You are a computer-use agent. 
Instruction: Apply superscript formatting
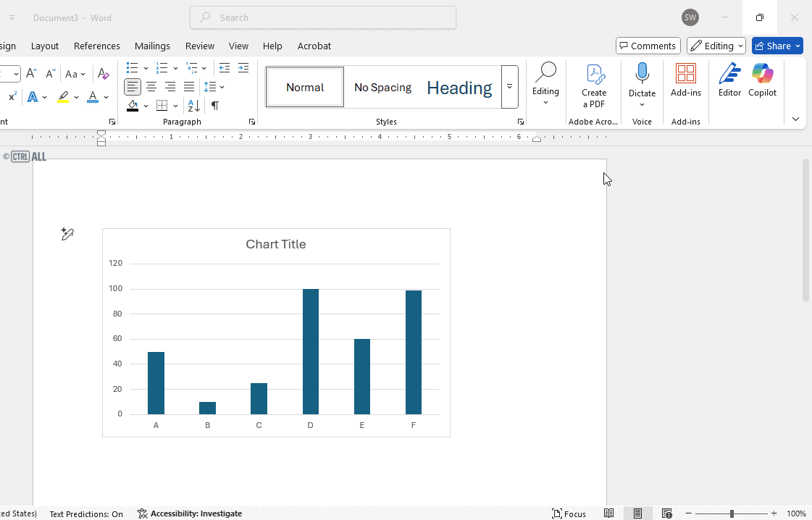click(x=11, y=96)
